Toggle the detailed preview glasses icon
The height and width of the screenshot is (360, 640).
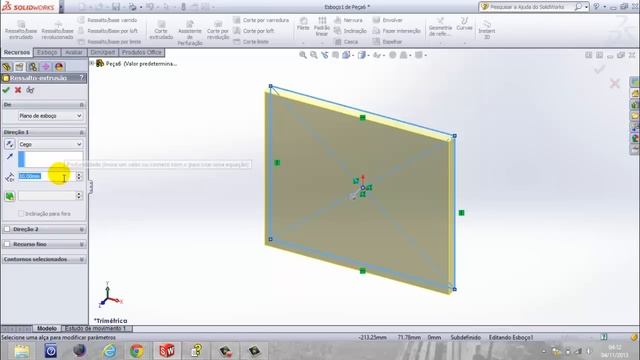tap(30, 90)
